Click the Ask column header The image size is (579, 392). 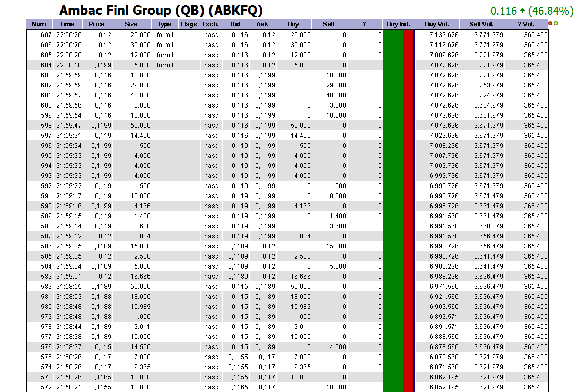[x=262, y=24]
